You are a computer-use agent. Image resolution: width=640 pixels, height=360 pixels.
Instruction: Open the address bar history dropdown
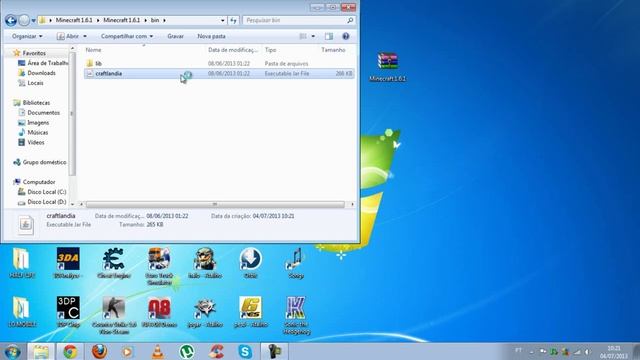pos(222,20)
